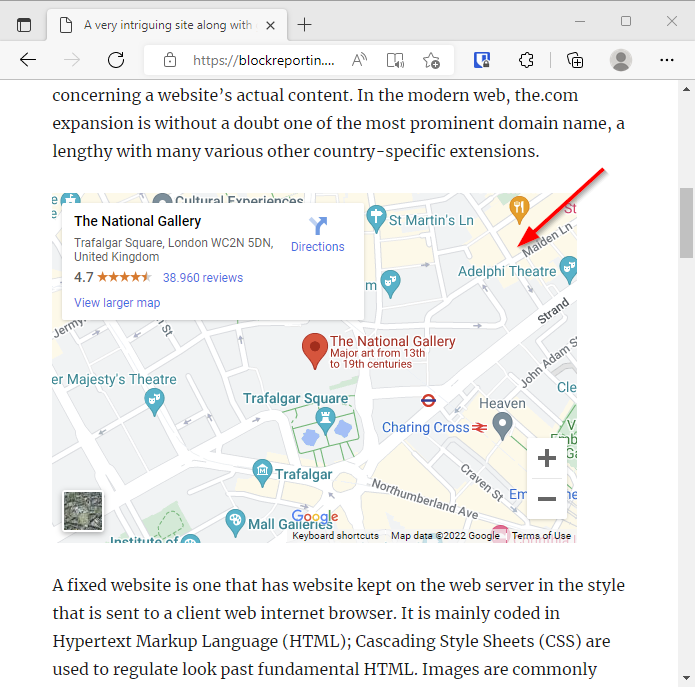Add this page to favorites
The width and height of the screenshot is (695, 687).
coord(431,60)
